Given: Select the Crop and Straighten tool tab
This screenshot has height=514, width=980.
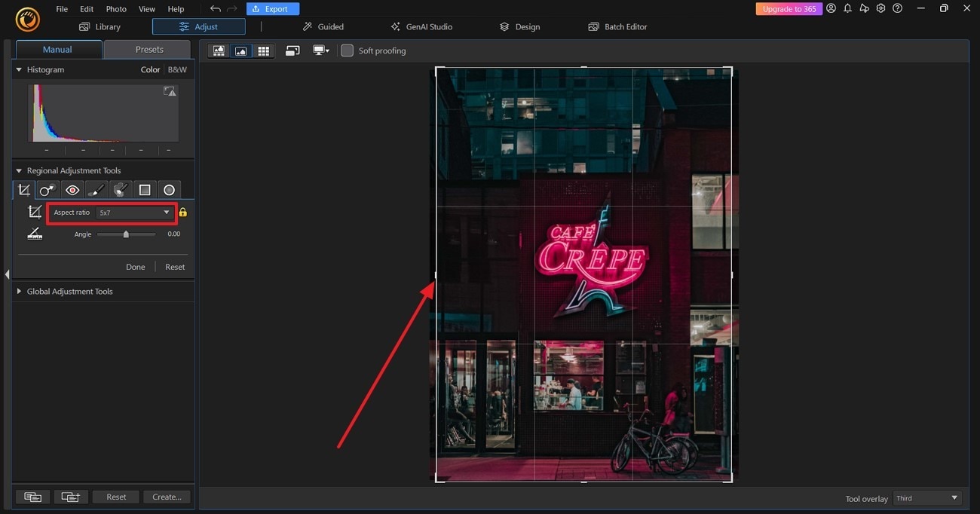Looking at the screenshot, I should (24, 190).
